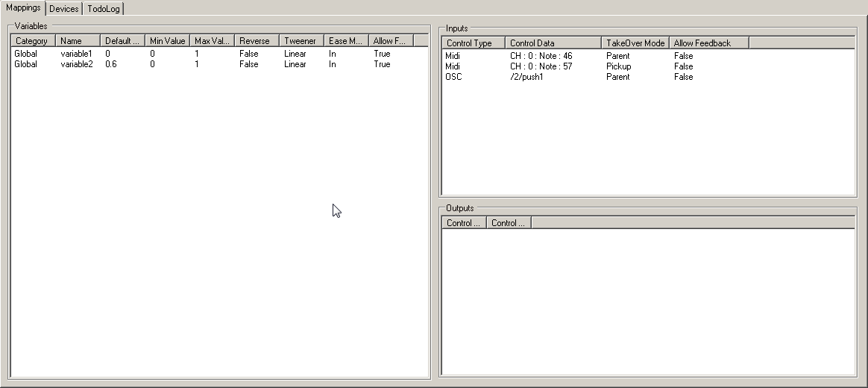Open the TodoLog tab

103,9
